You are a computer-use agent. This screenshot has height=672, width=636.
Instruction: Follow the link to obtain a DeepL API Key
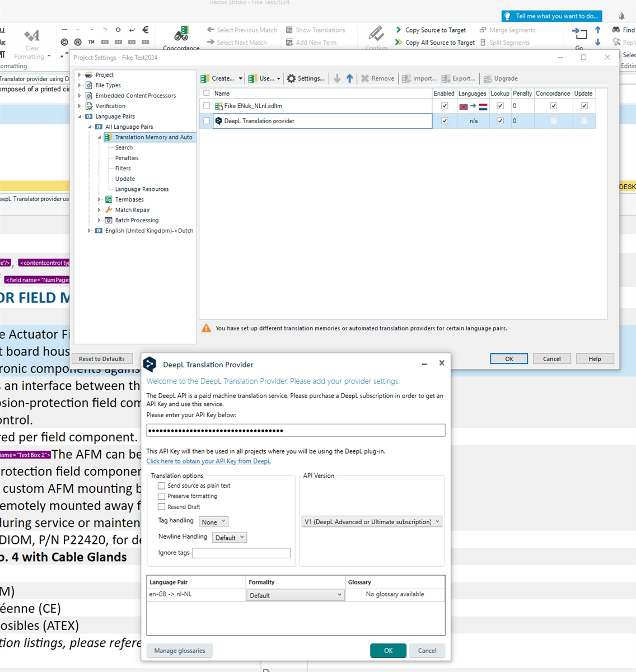(208, 461)
